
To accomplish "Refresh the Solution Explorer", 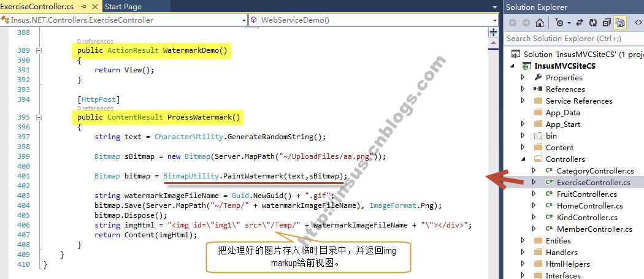I will (x=592, y=23).
